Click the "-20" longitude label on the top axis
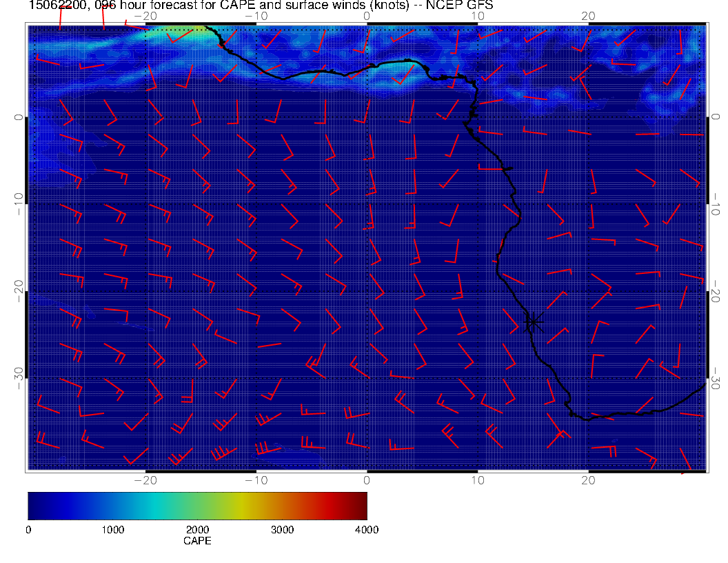 coord(145,17)
